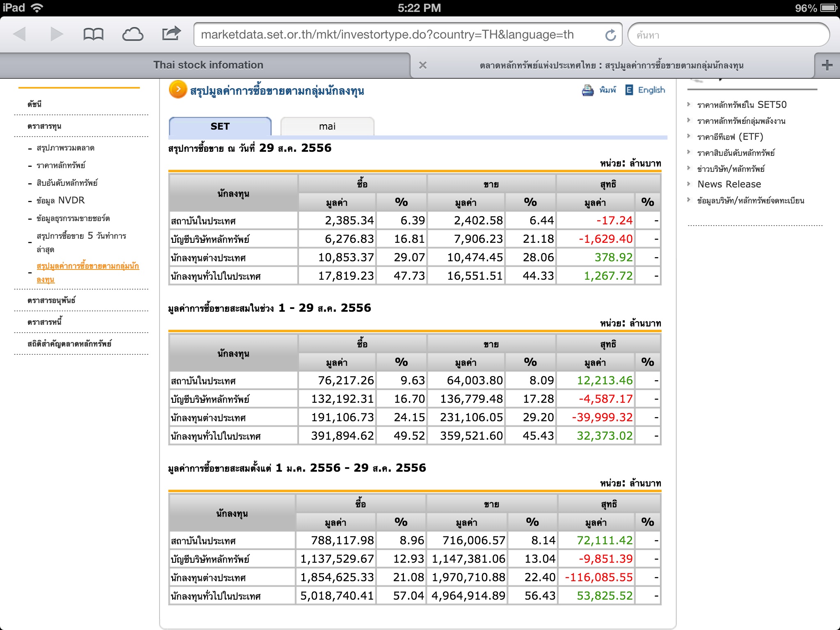Reload page with refresh icon
840x630 pixels.
[x=610, y=35]
